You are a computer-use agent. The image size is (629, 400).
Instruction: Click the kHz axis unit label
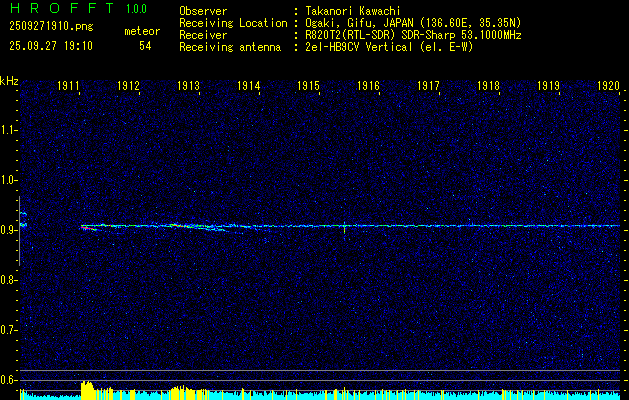[9, 80]
